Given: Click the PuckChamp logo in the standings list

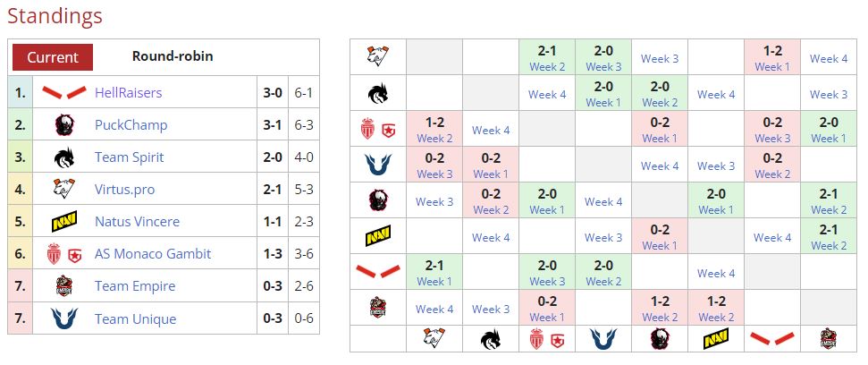Looking at the screenshot, I should pos(64,125).
